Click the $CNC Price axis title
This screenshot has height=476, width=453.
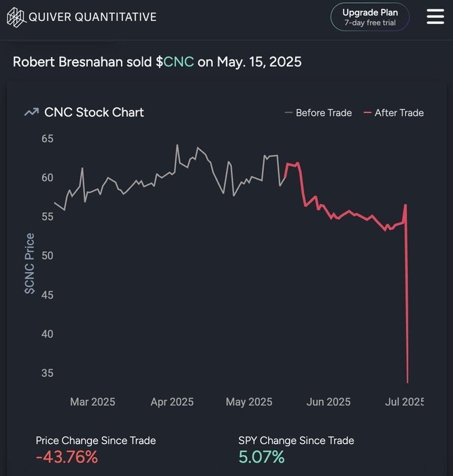(x=30, y=264)
